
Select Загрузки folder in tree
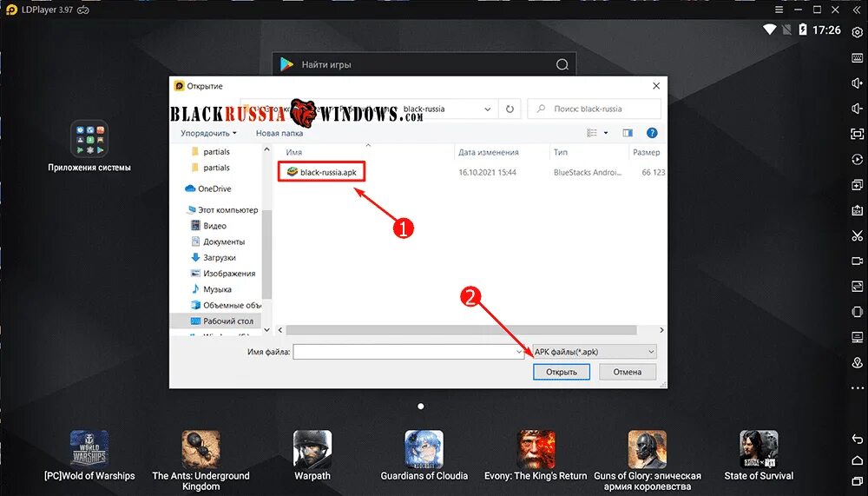(x=214, y=258)
